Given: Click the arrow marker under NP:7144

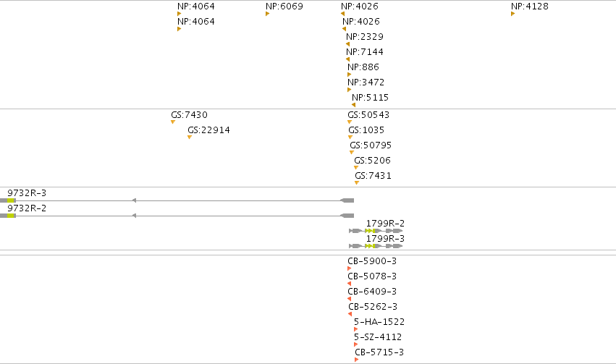Looking at the screenshot, I should pyautogui.click(x=347, y=59).
